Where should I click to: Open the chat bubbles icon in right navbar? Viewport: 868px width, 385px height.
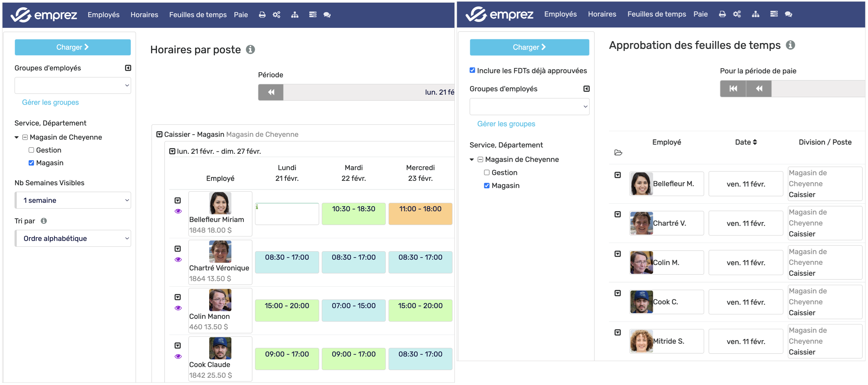click(788, 14)
